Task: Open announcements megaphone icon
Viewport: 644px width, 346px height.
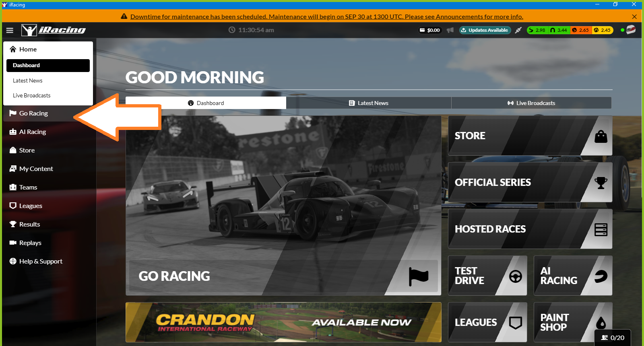Action: (x=450, y=30)
